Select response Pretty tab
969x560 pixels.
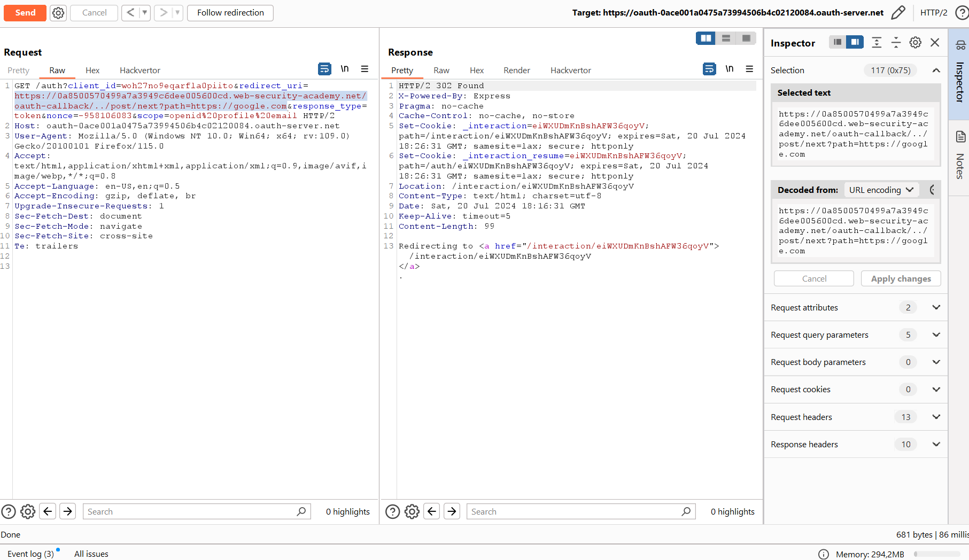point(402,70)
